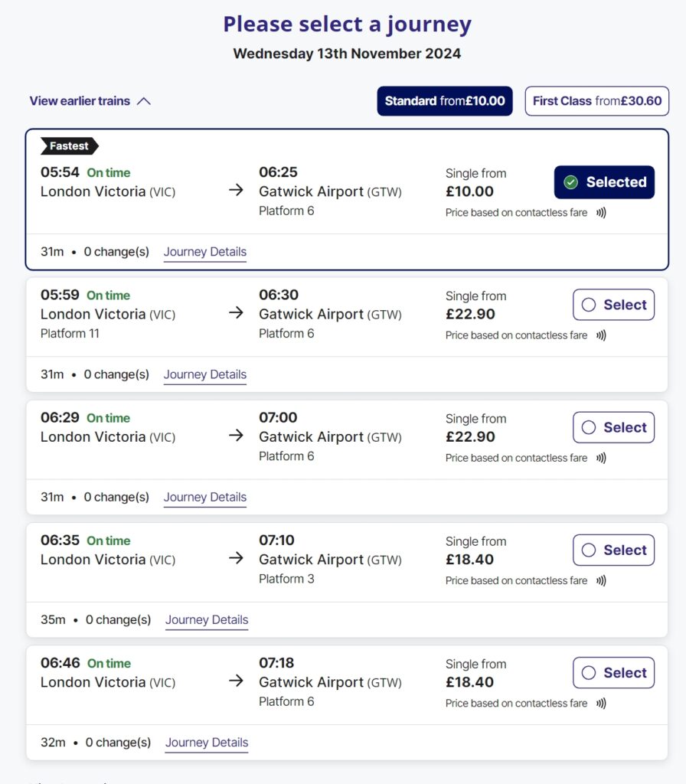Viewport: 686px width, 784px height.
Task: Expand View earlier trains chevron
Action: coord(144,101)
